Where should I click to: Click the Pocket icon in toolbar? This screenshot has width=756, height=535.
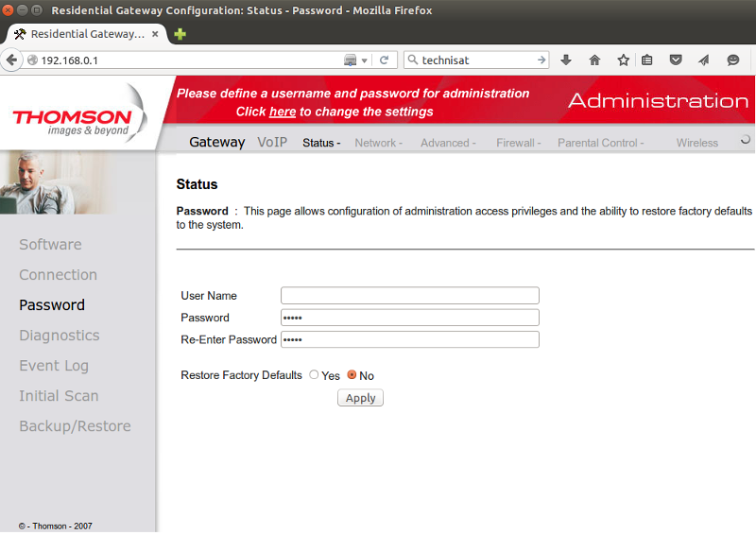pos(676,60)
